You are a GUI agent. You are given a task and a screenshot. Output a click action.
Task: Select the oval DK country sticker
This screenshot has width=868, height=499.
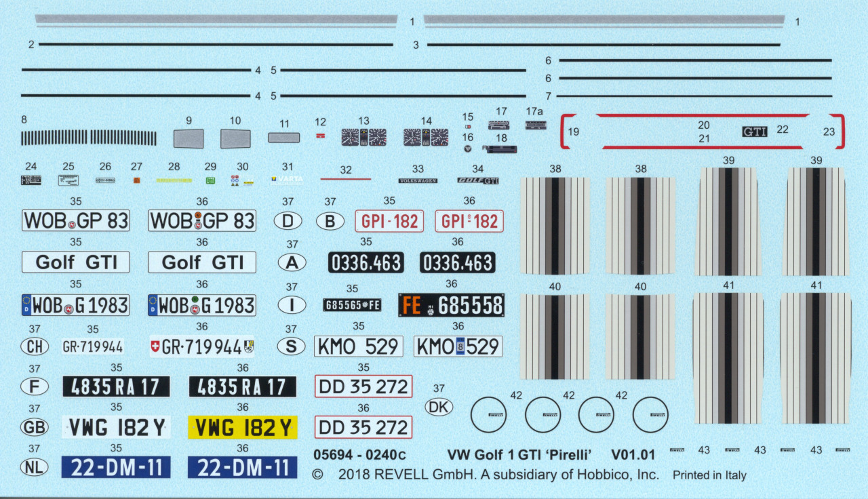pos(439,407)
